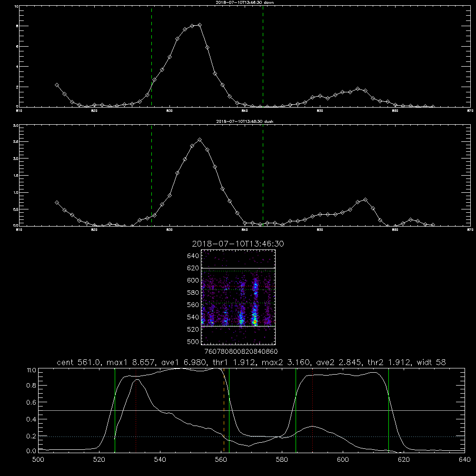Click the x-axis label '830' of the dawn plot

(x=169, y=111)
